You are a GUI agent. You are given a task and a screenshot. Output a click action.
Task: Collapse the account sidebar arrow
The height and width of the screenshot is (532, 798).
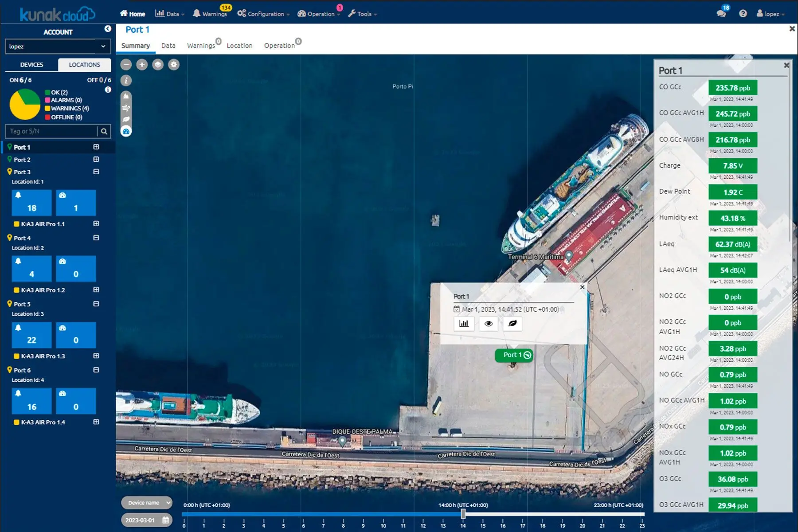click(x=108, y=29)
